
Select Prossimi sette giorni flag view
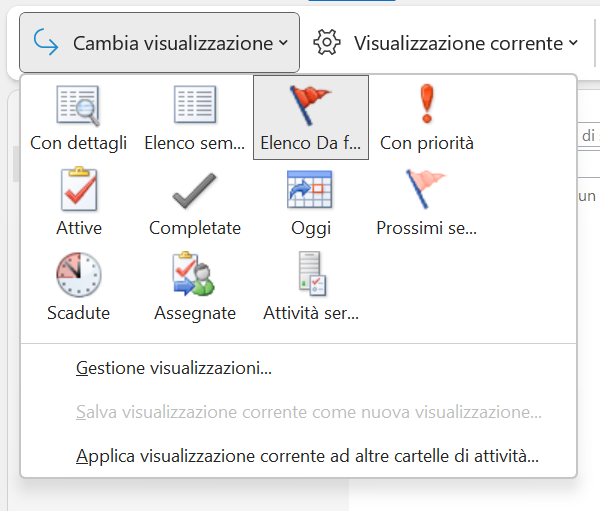(x=427, y=202)
